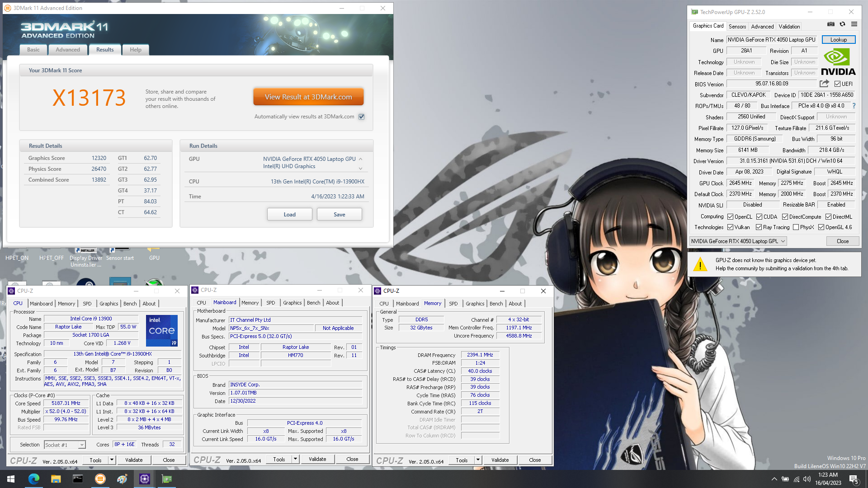Toggle the UEFI checkbox in GPU-Z

coord(837,84)
